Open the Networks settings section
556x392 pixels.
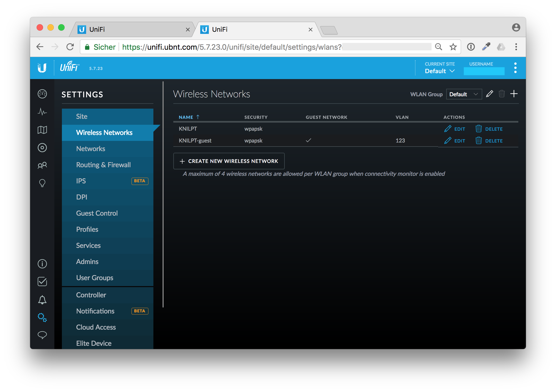coord(108,149)
